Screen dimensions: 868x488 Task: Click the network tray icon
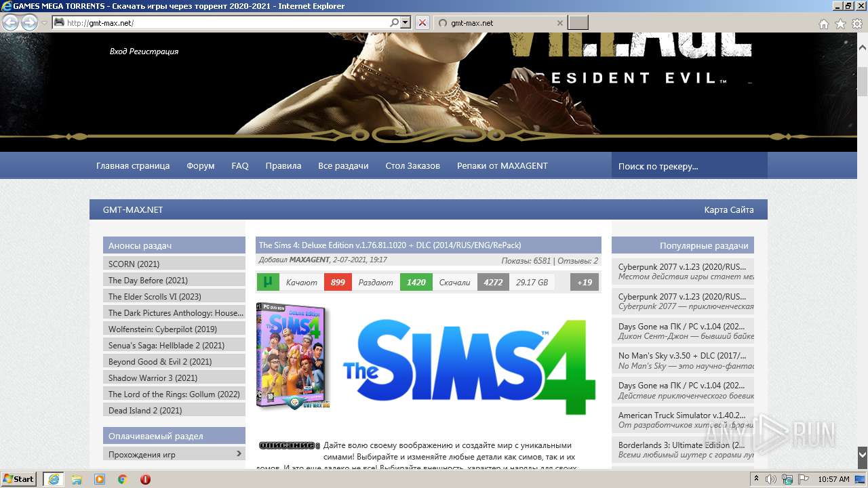tap(787, 479)
